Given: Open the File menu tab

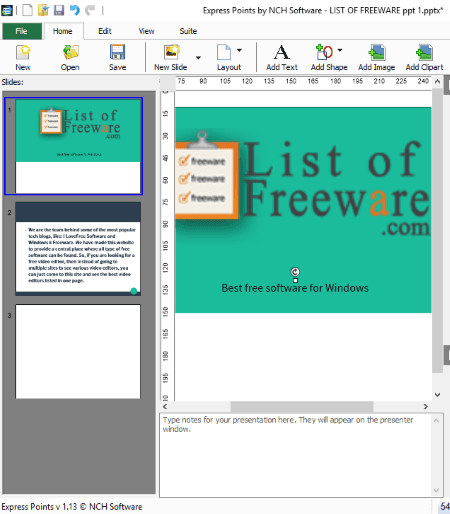Looking at the screenshot, I should coord(22,31).
